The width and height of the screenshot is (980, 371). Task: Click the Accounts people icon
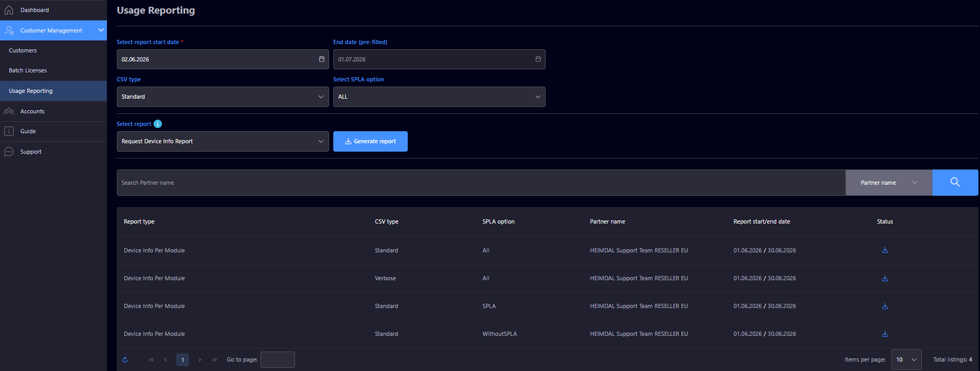(9, 111)
